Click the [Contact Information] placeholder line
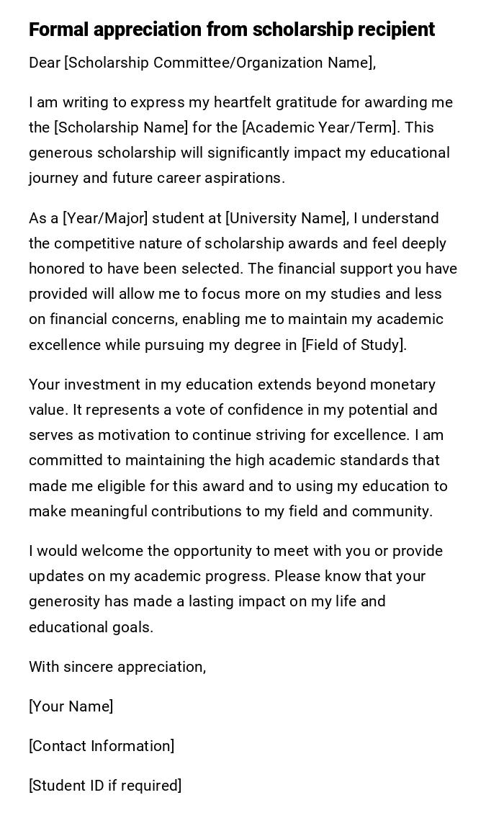 pyautogui.click(x=102, y=746)
